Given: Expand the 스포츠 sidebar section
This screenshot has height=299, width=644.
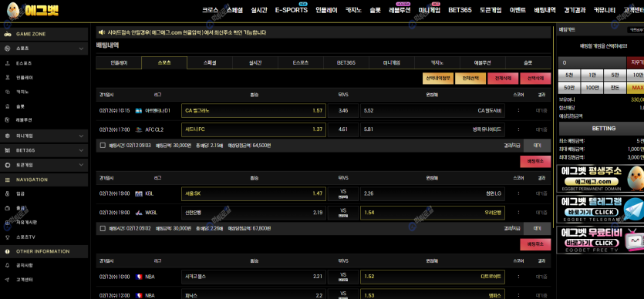Looking at the screenshot, I should click(81, 49).
